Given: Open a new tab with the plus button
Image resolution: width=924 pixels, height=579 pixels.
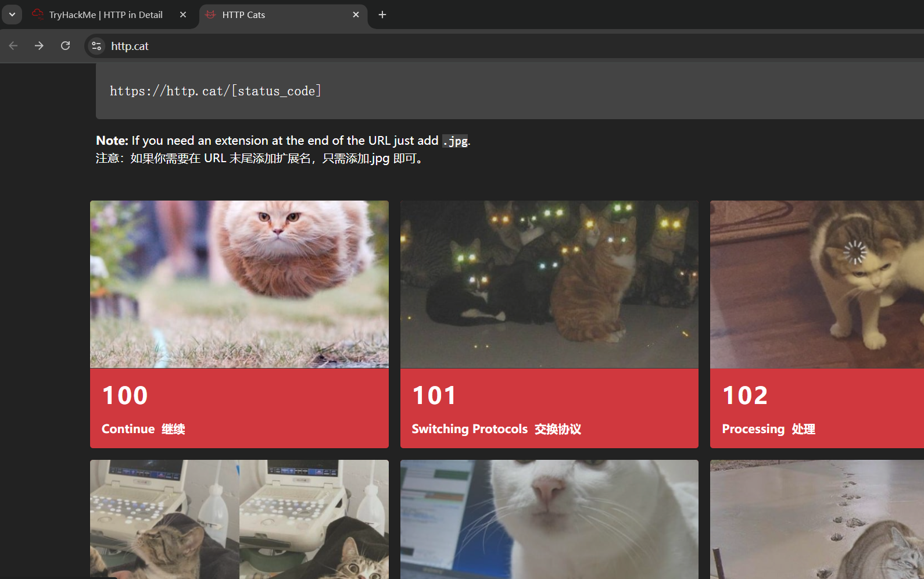Looking at the screenshot, I should (x=382, y=15).
